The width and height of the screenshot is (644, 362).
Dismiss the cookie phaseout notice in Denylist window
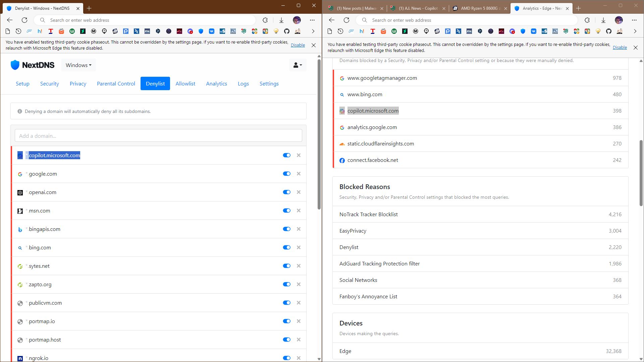pos(314,45)
